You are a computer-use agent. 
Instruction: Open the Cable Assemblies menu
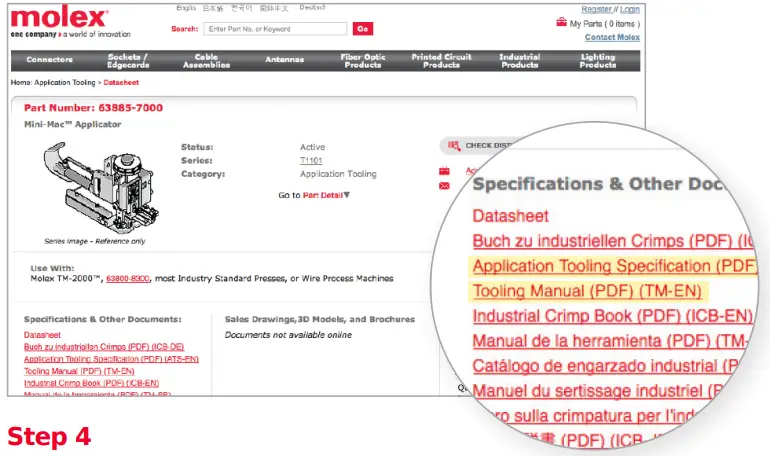tap(206, 61)
